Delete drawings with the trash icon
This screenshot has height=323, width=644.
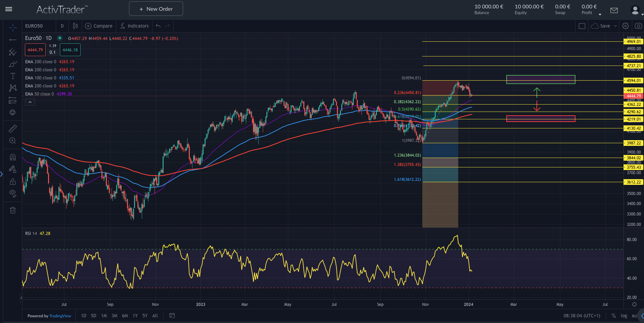click(x=12, y=210)
